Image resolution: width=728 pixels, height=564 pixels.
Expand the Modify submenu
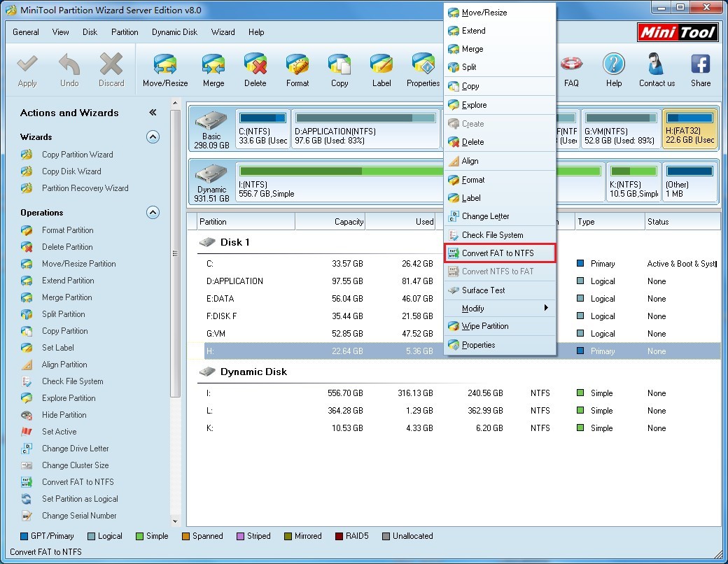[500, 308]
